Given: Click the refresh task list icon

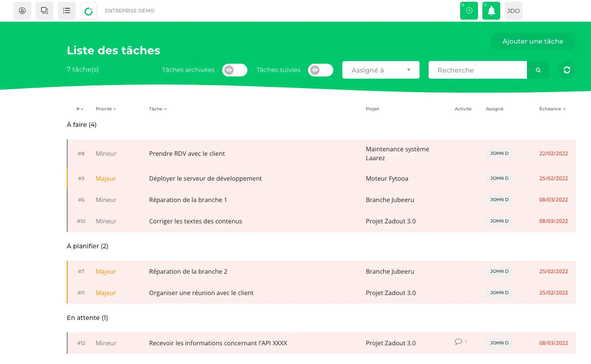Looking at the screenshot, I should (x=567, y=70).
